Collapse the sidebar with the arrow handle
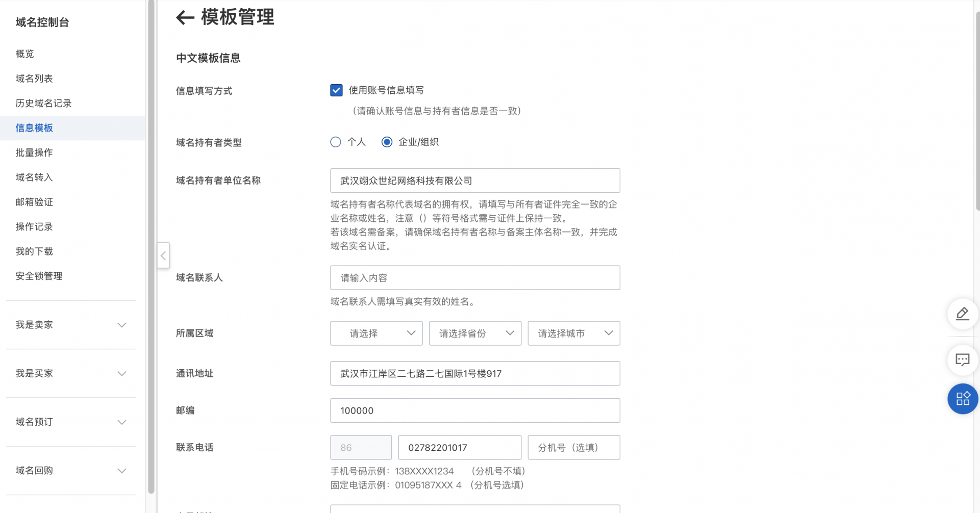 click(x=163, y=255)
